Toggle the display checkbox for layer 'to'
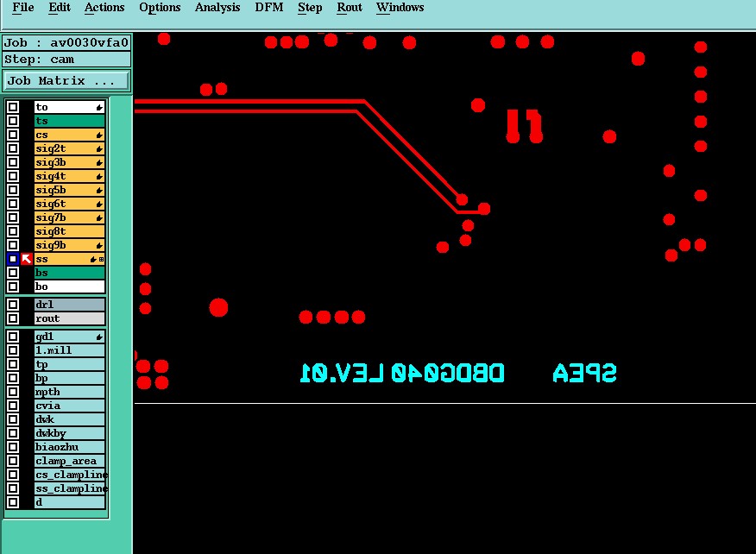Image resolution: width=756 pixels, height=554 pixels. (13, 107)
